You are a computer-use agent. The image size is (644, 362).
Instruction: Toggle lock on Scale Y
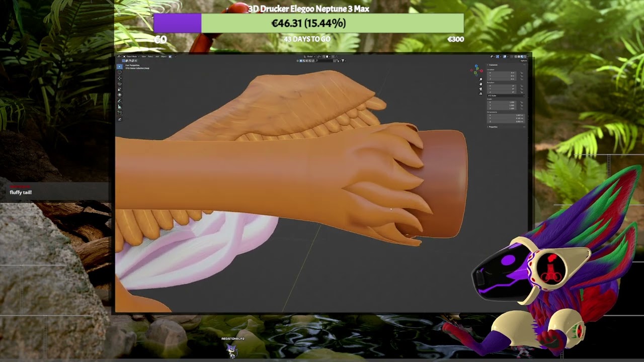[x=521, y=106]
